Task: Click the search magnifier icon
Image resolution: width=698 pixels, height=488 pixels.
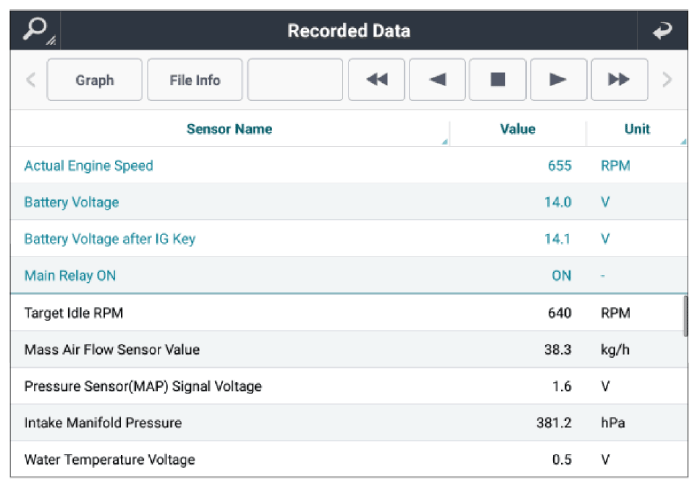Action: click(36, 30)
